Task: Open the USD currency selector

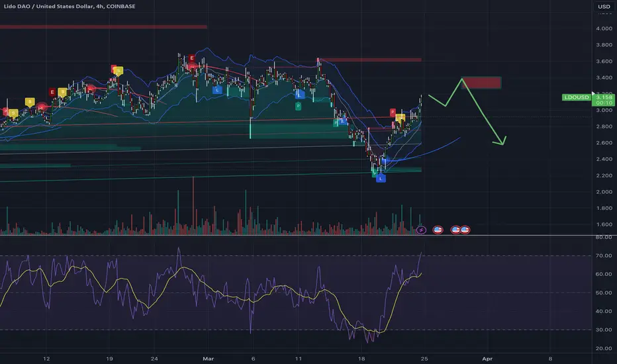Action: [604, 7]
